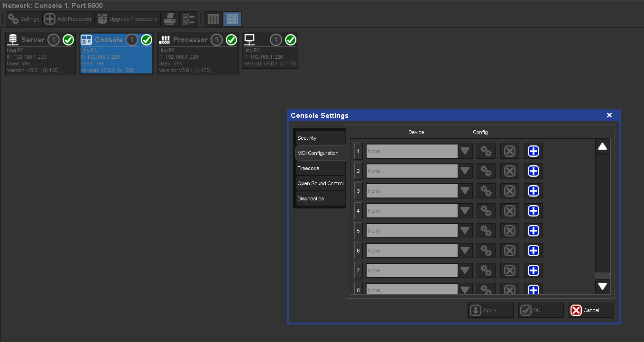644x342 pixels.
Task: Click the blue plus on row 1
Action: click(x=534, y=151)
